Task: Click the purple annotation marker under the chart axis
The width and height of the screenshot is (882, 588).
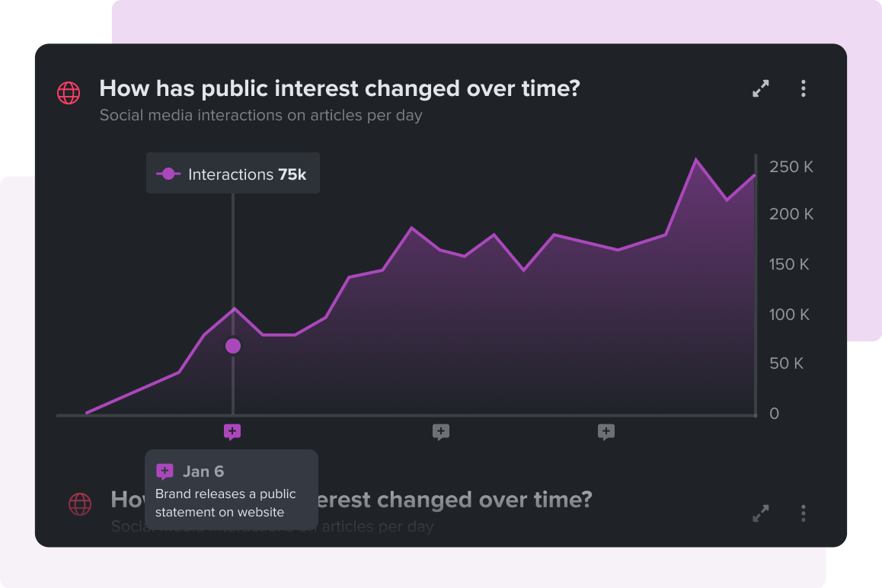Action: 232,433
